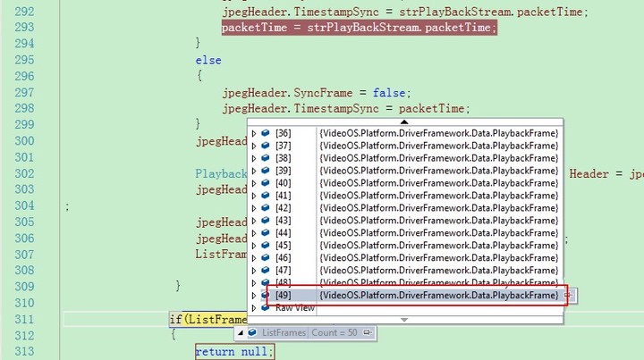Click the highlighted packetTime assignment on line 293
Image resolution: width=644 pixels, height=360 pixels.
pyautogui.click(x=359, y=28)
